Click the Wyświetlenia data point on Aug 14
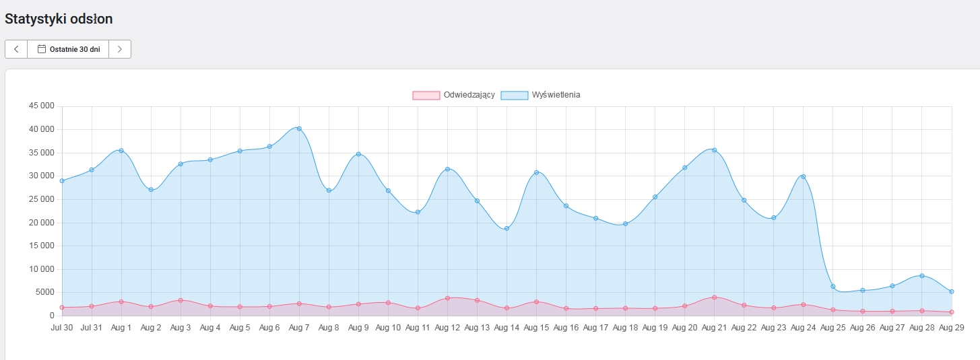The image size is (980, 360). (507, 229)
